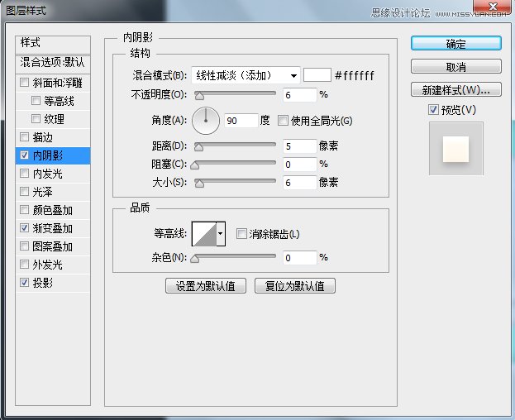Open the 混合模式 dropdown
This screenshot has height=420, width=515.
point(246,75)
